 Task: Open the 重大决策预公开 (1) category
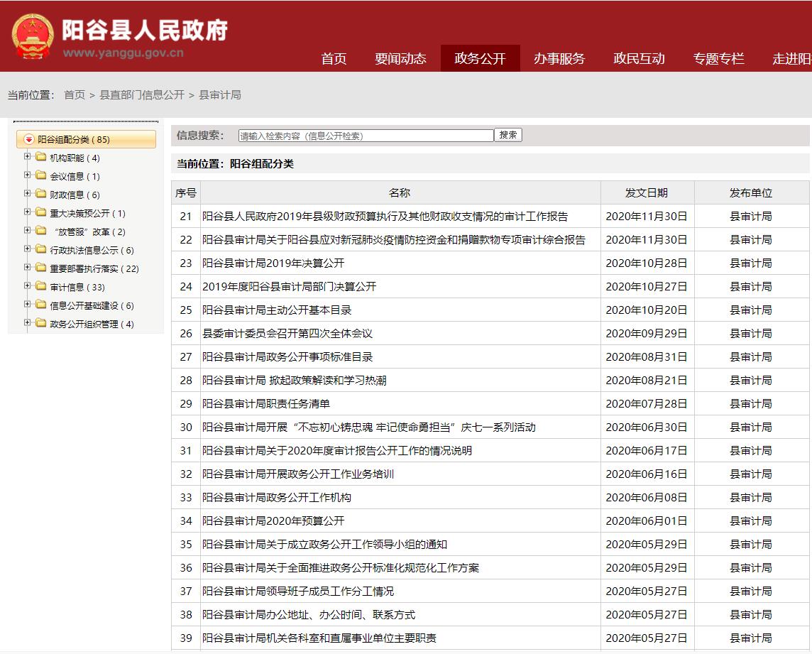click(x=87, y=214)
